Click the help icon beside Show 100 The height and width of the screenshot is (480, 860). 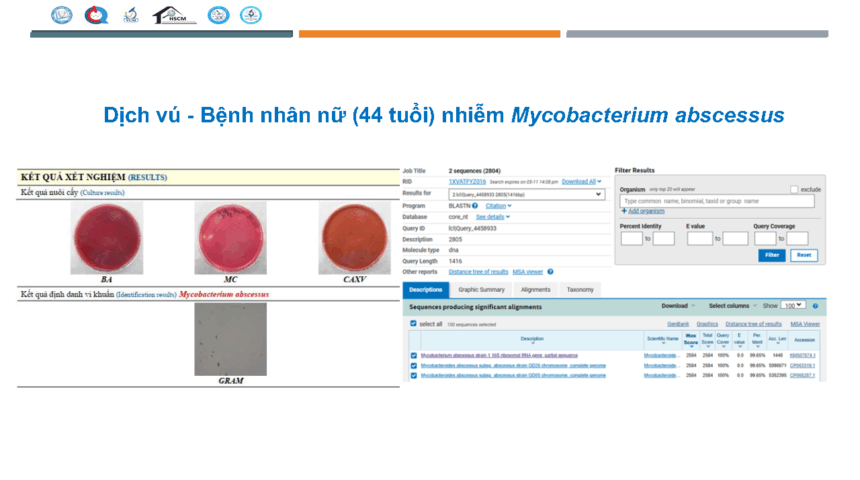coord(816,305)
